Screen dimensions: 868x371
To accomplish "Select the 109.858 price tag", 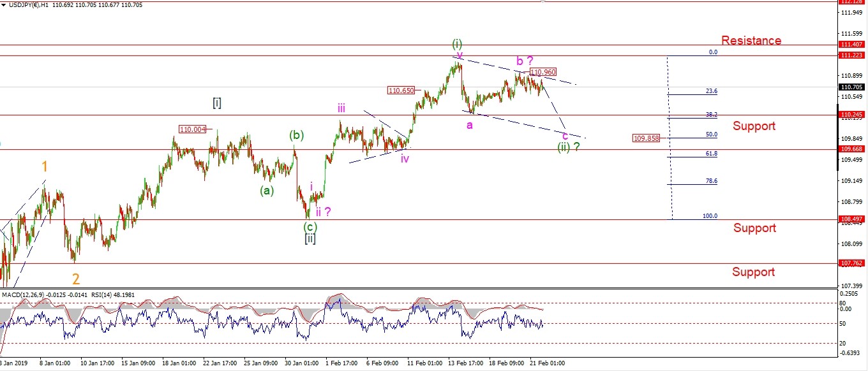I will [646, 138].
